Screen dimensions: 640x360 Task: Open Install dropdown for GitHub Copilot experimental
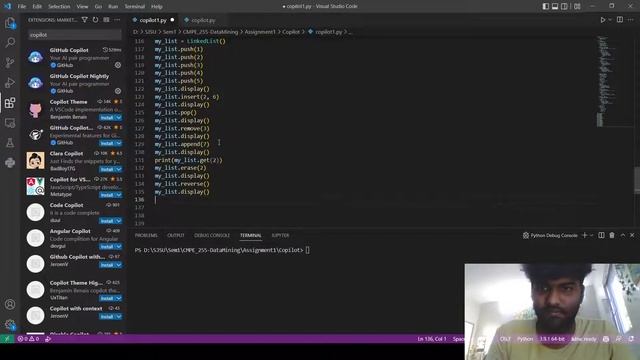pos(119,143)
